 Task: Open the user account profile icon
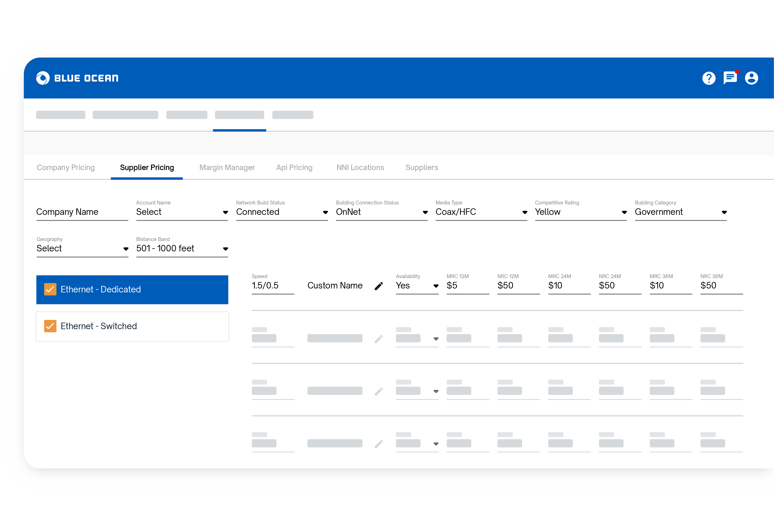(751, 78)
